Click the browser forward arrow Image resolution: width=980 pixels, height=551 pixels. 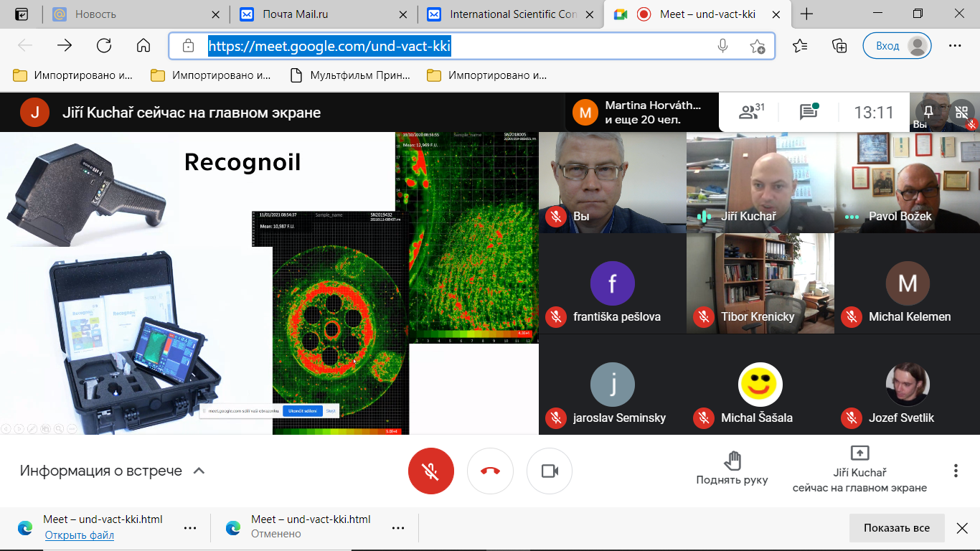(65, 46)
